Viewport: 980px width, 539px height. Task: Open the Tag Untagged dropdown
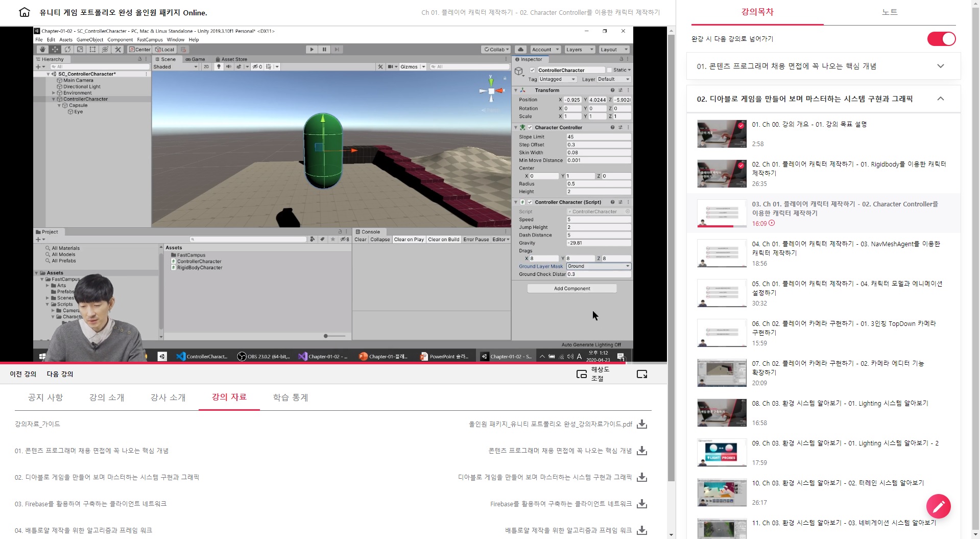pyautogui.click(x=557, y=79)
